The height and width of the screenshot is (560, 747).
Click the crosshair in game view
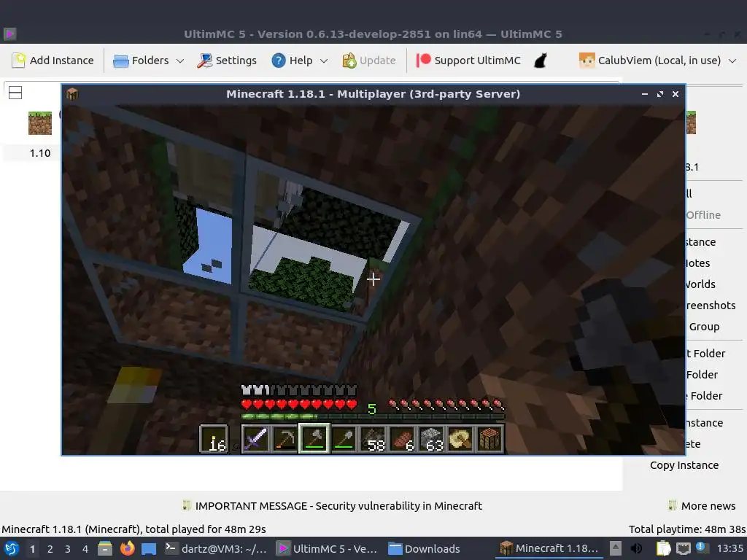(x=373, y=279)
